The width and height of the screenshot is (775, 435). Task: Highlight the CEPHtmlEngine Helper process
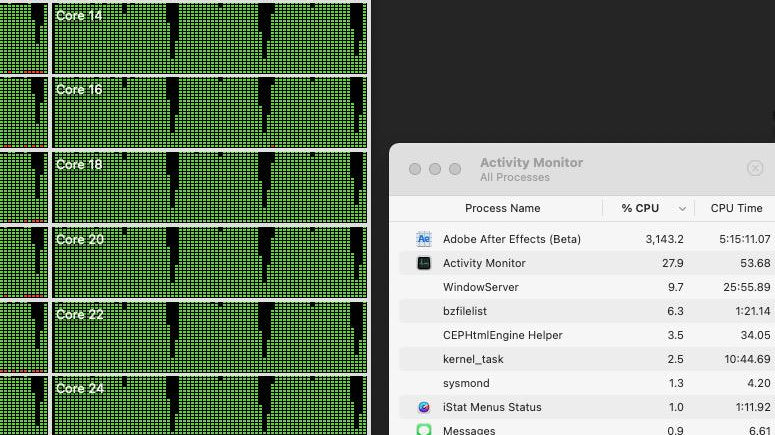(x=502, y=335)
